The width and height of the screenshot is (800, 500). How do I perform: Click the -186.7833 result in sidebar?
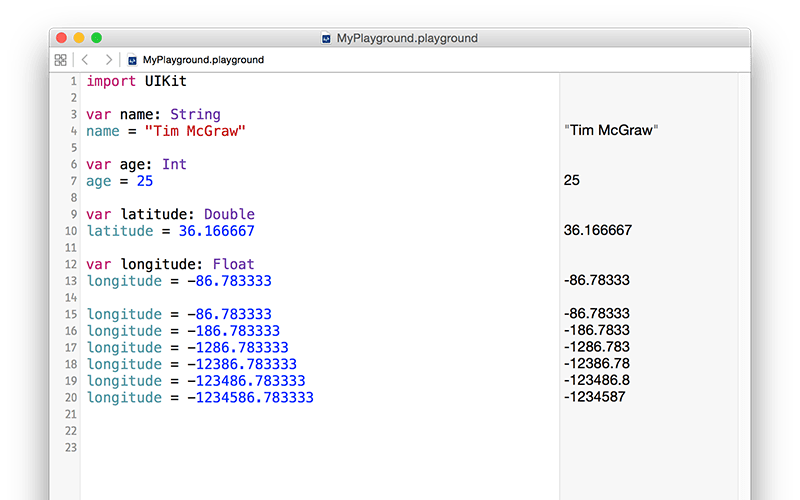click(596, 330)
